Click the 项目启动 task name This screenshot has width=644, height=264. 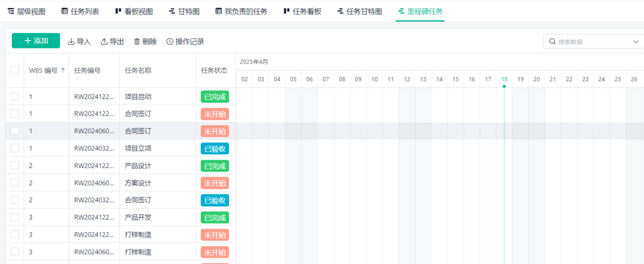point(138,97)
